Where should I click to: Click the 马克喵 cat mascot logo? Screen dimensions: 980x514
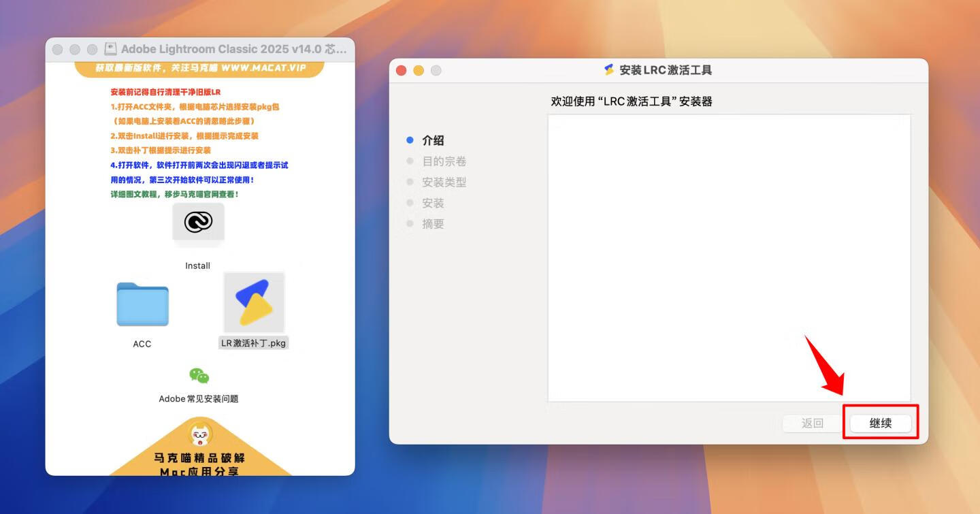coord(200,434)
